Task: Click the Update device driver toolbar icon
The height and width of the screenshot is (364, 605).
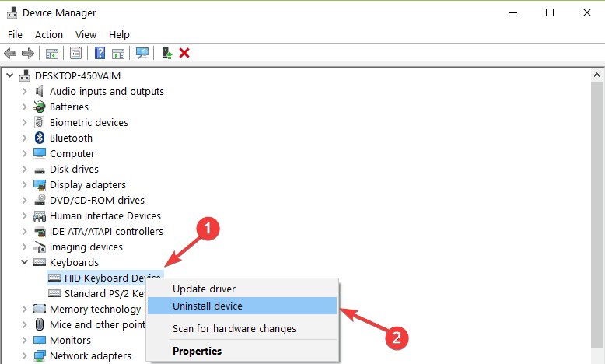Action: pyautogui.click(x=166, y=53)
